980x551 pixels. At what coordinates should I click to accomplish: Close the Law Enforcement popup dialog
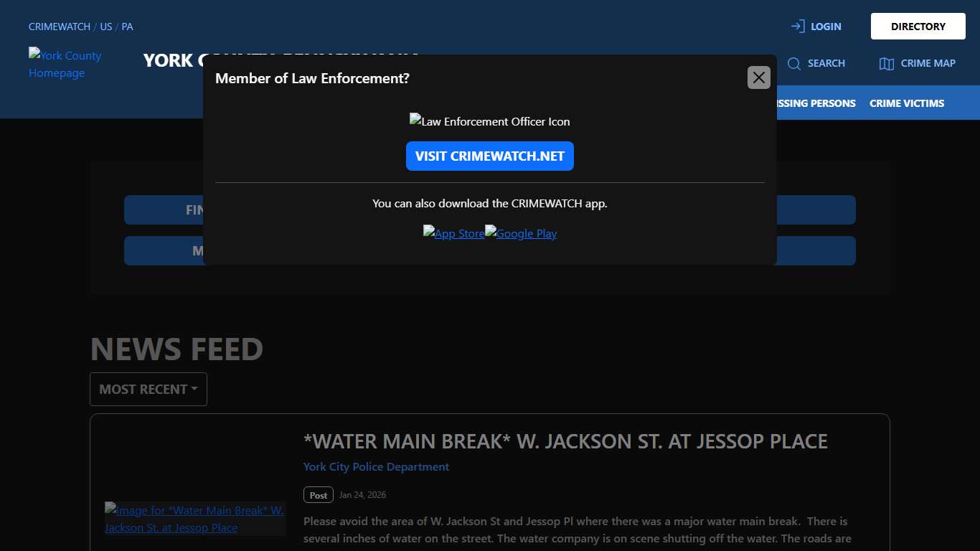click(x=758, y=77)
